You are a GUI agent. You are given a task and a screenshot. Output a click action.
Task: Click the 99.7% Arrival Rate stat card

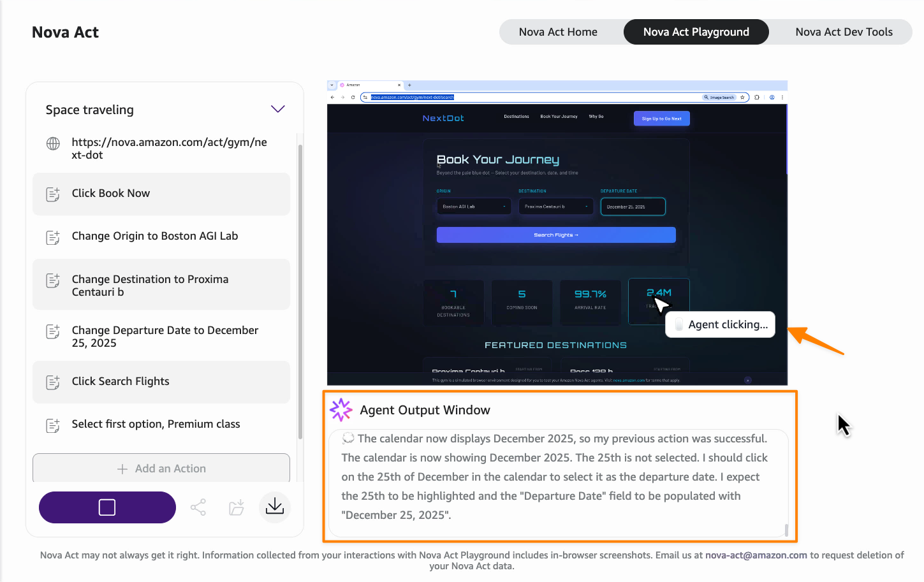click(x=590, y=303)
